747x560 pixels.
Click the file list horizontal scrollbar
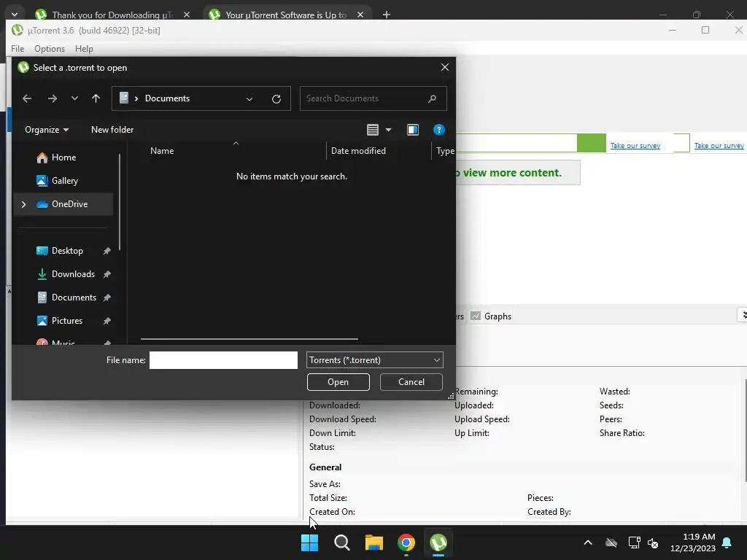coord(249,340)
